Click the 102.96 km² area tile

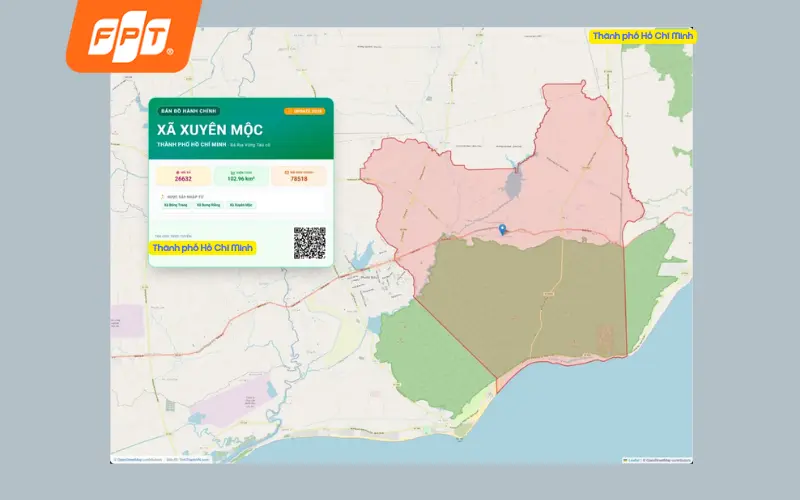coord(241,176)
